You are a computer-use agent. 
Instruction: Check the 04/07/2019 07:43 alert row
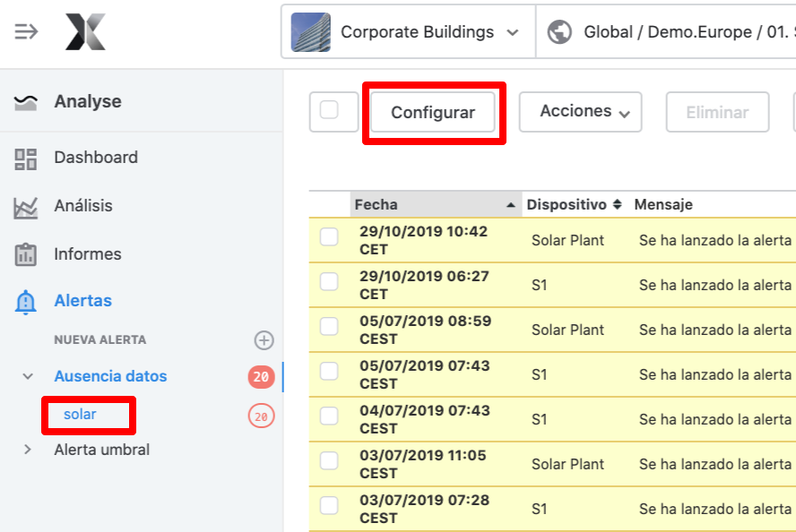[329, 416]
